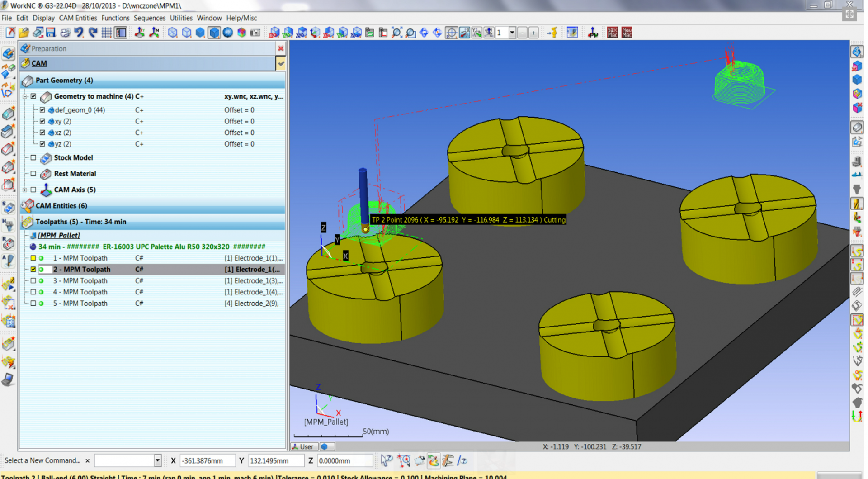
Task: Enable the Stock Model checkbox
Action: click(33, 158)
